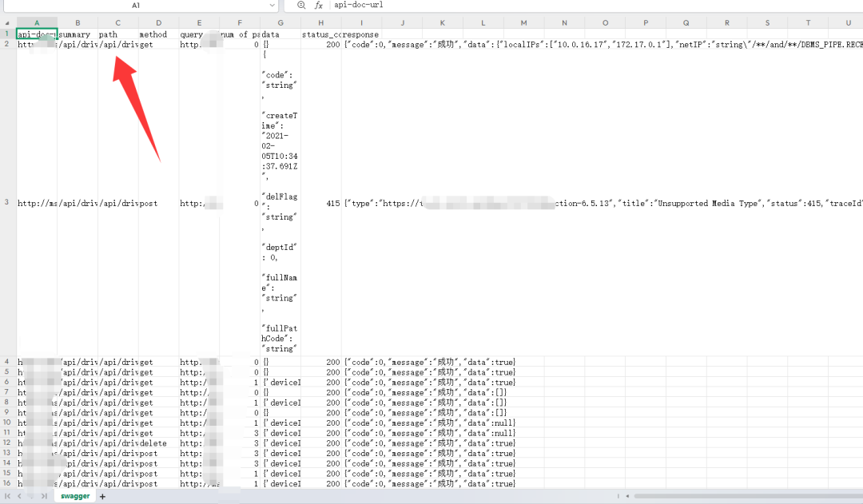Jump to the first sheet tab arrow
The width and height of the screenshot is (863, 504).
[8, 496]
